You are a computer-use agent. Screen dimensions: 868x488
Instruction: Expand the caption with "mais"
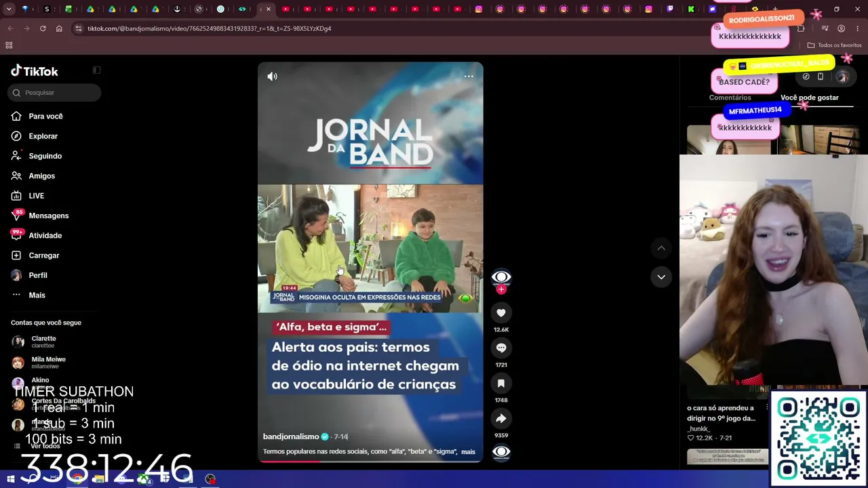coord(468,452)
